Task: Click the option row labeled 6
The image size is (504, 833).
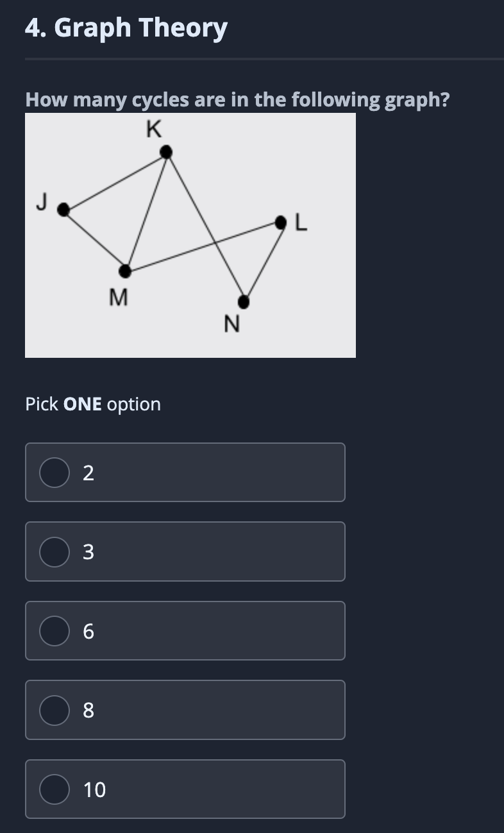Action: point(185,631)
